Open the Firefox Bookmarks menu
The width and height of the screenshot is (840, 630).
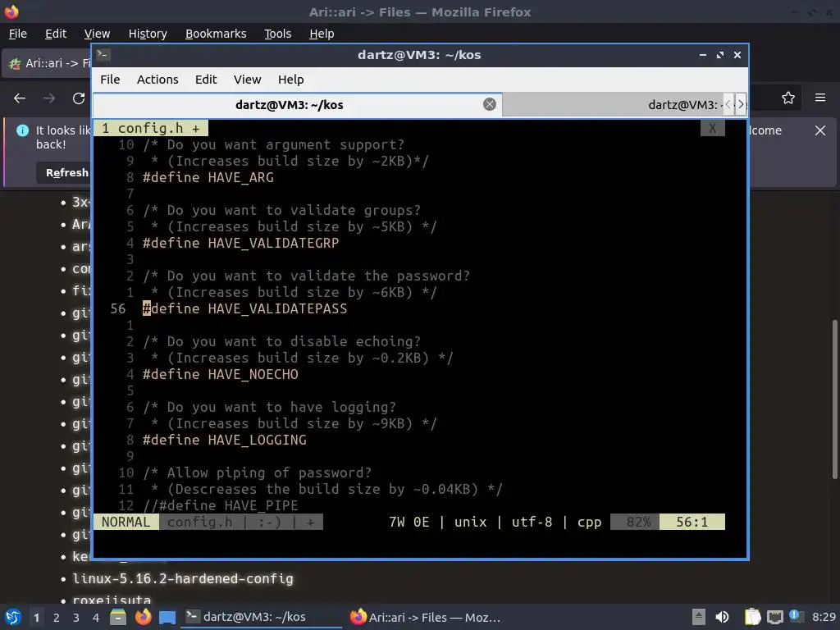pyautogui.click(x=216, y=34)
